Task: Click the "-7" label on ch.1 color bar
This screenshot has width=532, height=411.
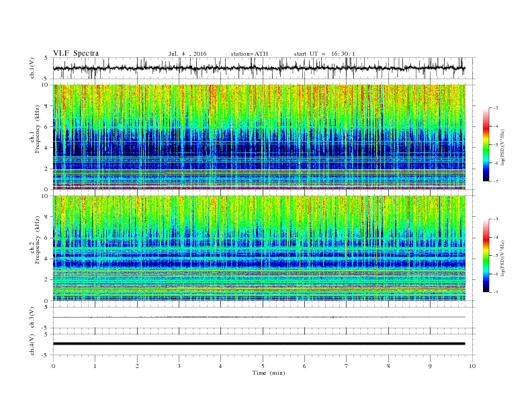Action: click(x=496, y=181)
